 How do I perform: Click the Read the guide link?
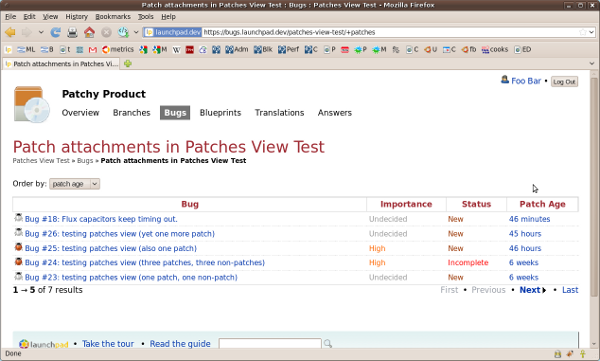[x=180, y=344]
